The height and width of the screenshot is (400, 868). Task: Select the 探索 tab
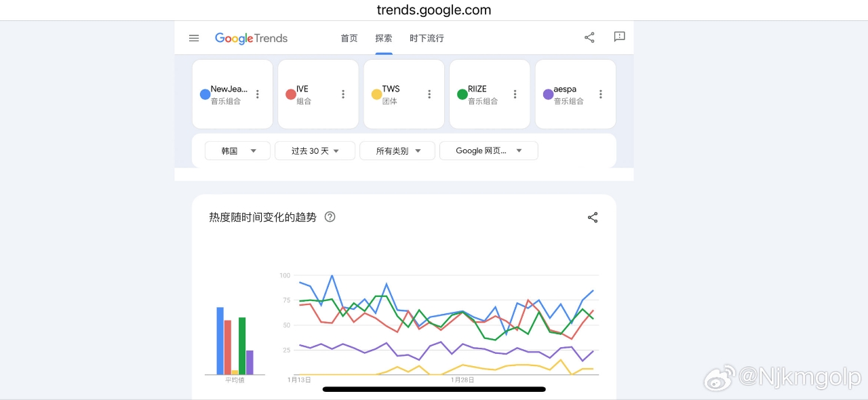point(384,39)
